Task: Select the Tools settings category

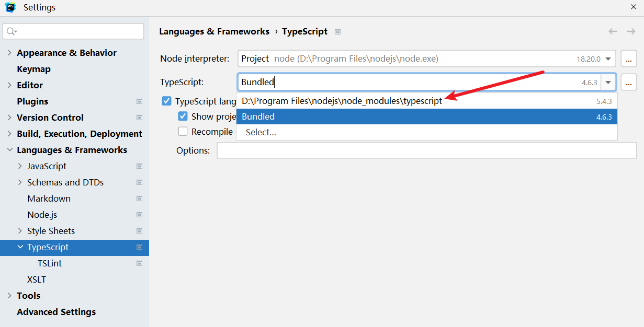Action: 28,296
